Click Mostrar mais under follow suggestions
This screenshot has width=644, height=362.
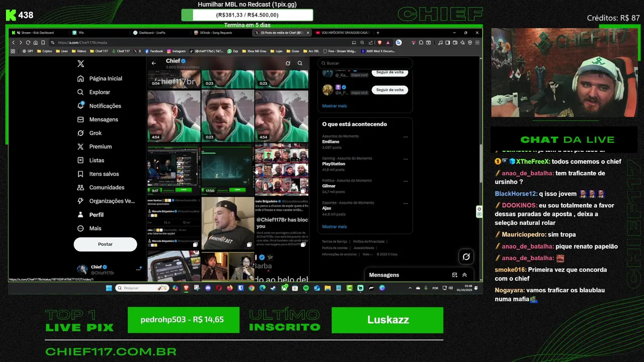point(335,106)
